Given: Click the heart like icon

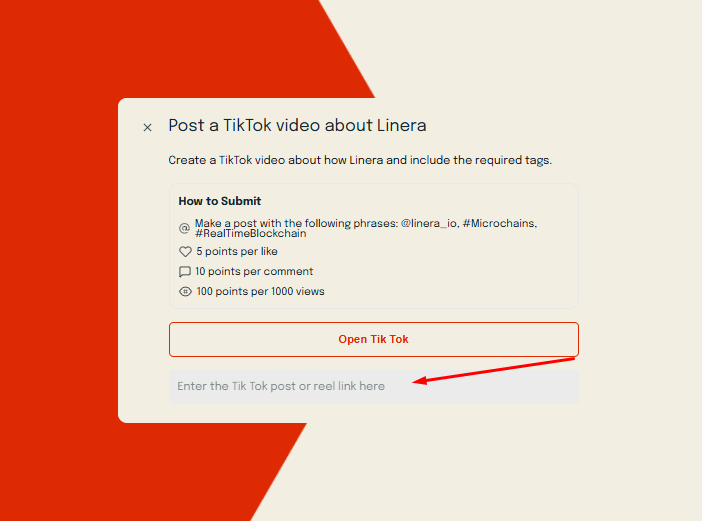Looking at the screenshot, I should tap(185, 252).
